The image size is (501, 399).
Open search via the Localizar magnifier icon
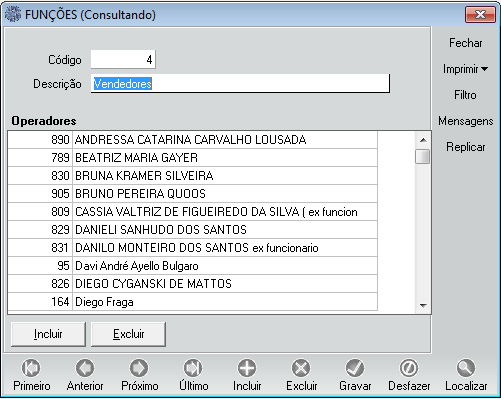[466, 368]
